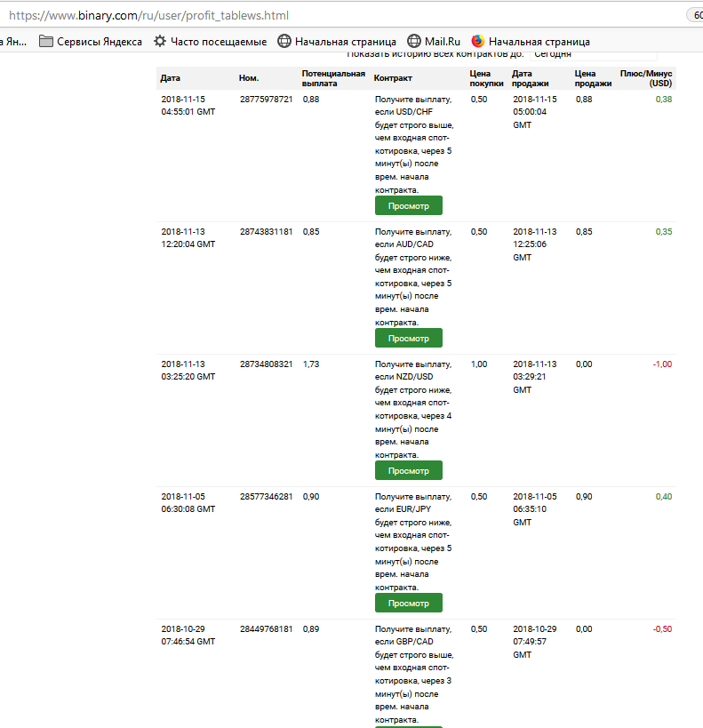This screenshot has height=728, width=703.
Task: Click the Дата column header
Action: (x=171, y=78)
